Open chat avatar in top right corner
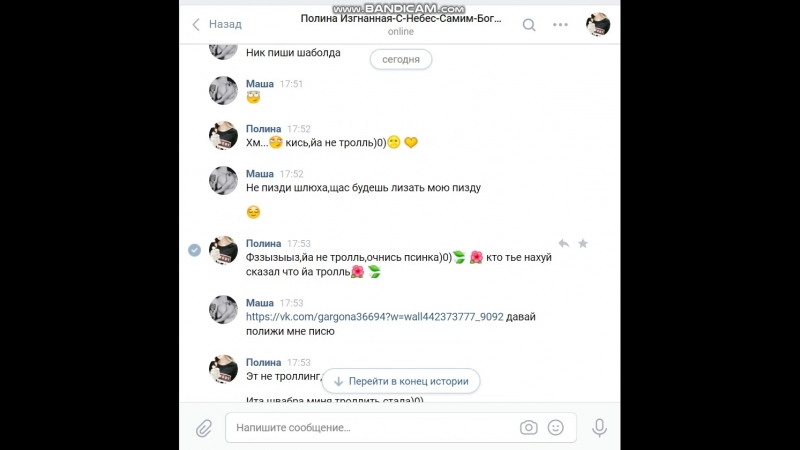 [x=598, y=24]
